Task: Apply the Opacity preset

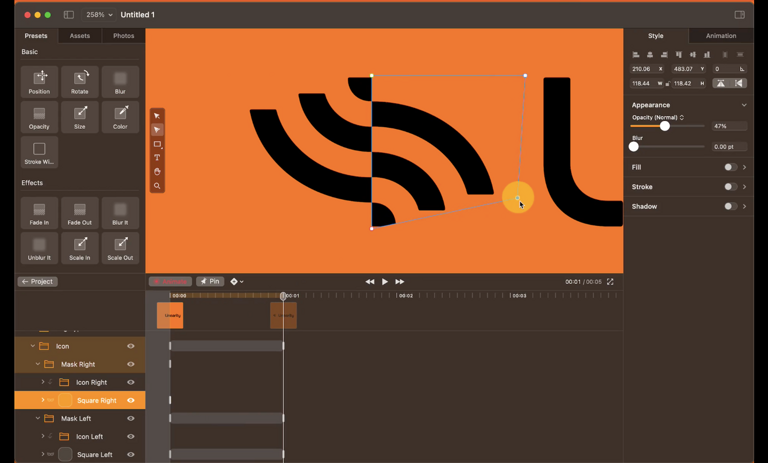Action: tap(39, 117)
